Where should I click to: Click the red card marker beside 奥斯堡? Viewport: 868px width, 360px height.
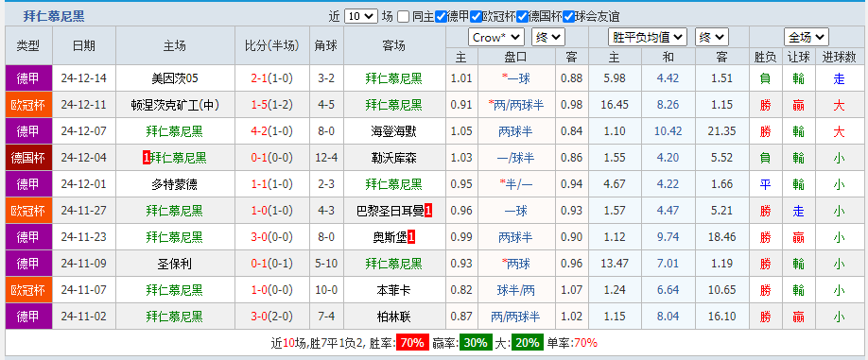[410, 237]
